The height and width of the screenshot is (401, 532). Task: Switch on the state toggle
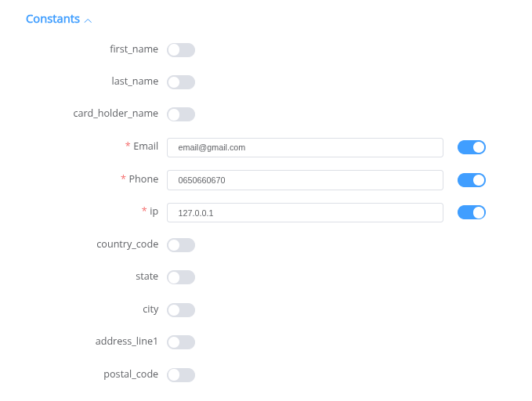[x=181, y=277]
